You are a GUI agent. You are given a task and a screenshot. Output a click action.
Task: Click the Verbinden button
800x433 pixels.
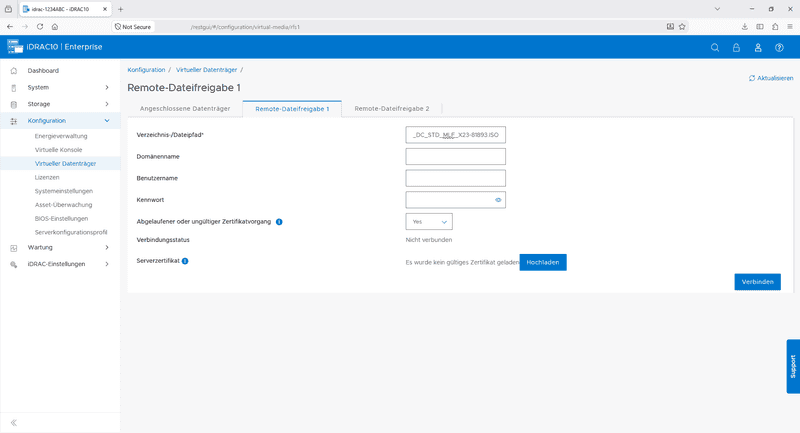pyautogui.click(x=758, y=282)
